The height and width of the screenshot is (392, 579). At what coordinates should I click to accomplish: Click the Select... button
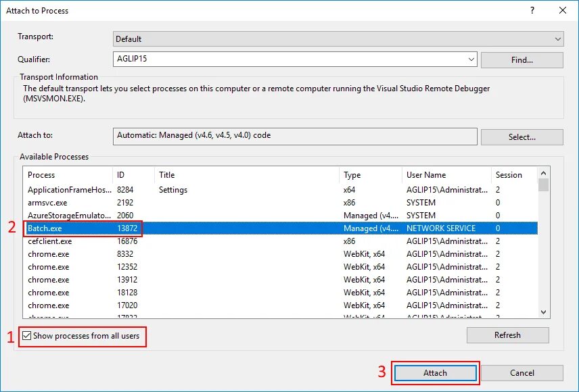(522, 137)
